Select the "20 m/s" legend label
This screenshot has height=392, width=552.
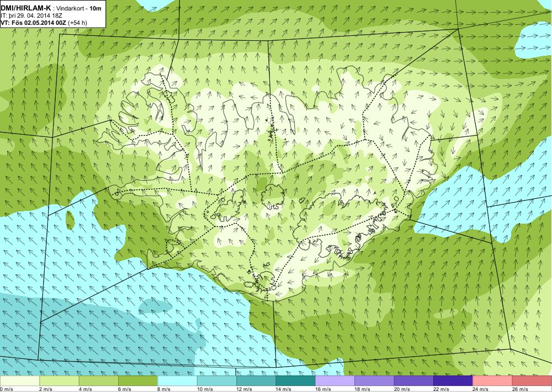(x=402, y=389)
